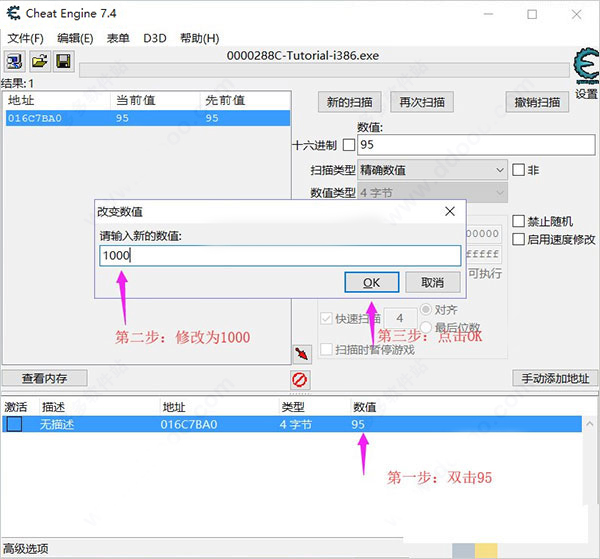The width and height of the screenshot is (600, 559).
Task: Click the 描述 column header
Action: pos(54,407)
